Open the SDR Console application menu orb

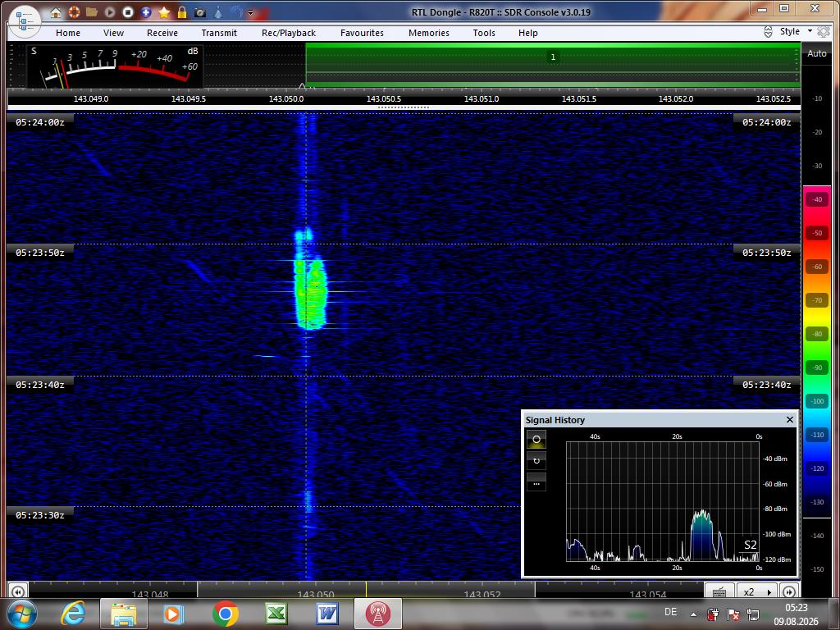click(x=25, y=21)
